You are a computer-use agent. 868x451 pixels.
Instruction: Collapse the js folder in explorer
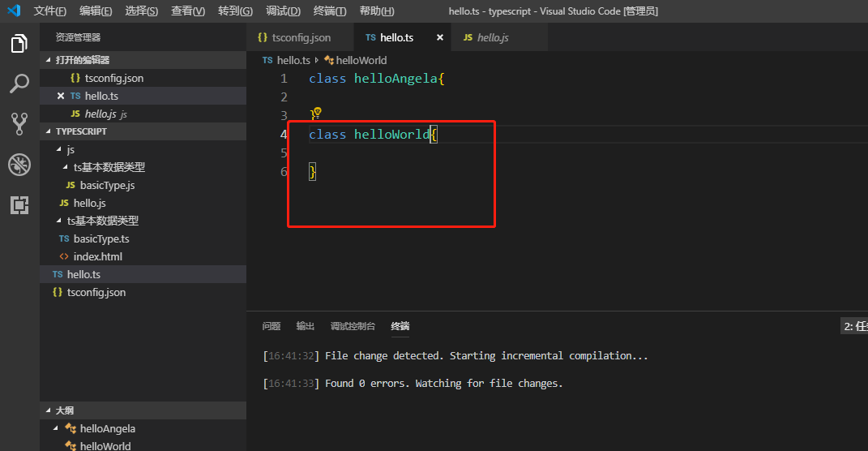pyautogui.click(x=58, y=149)
